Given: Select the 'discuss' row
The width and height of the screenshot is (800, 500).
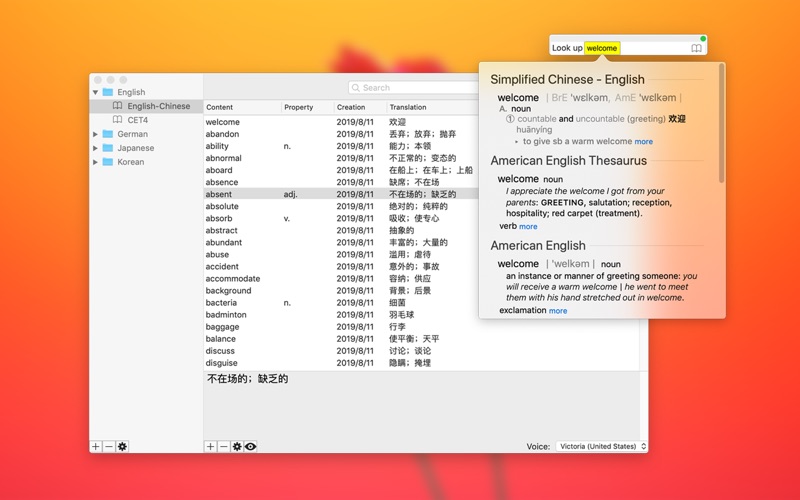Looking at the screenshot, I should tap(421, 351).
